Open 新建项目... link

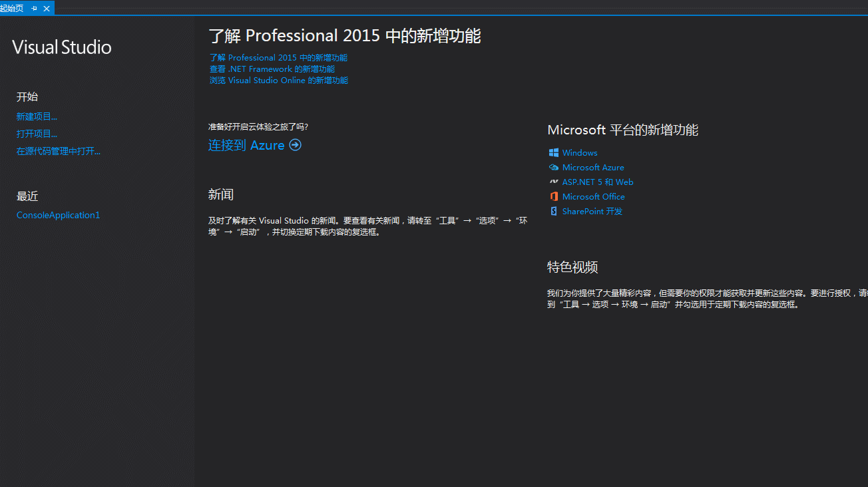click(x=37, y=116)
